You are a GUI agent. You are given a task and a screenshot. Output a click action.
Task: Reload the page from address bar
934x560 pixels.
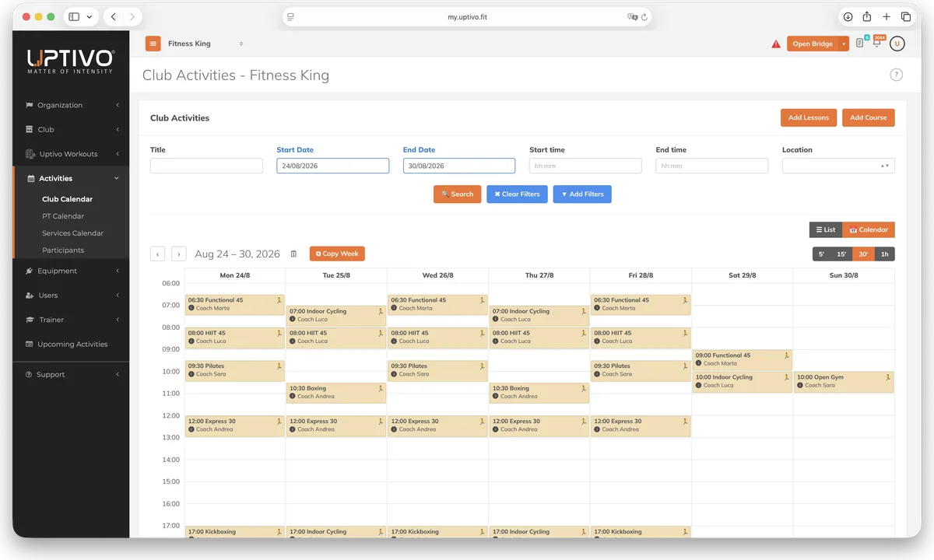pyautogui.click(x=644, y=16)
